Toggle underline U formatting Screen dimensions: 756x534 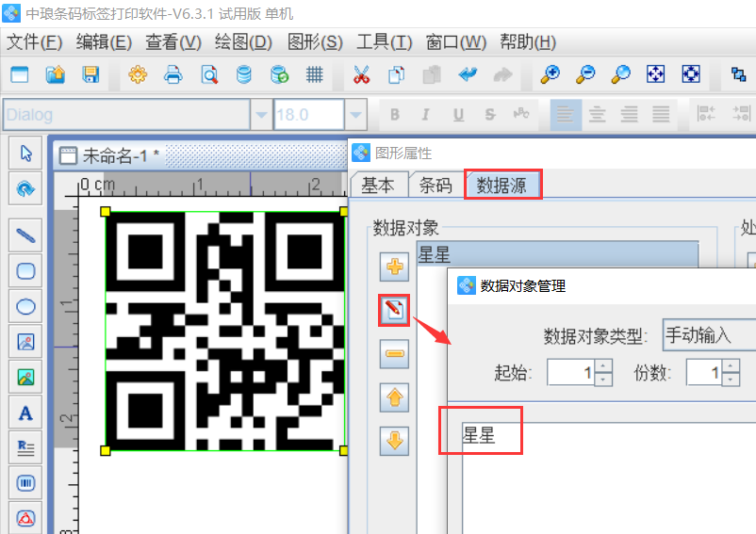click(x=458, y=115)
